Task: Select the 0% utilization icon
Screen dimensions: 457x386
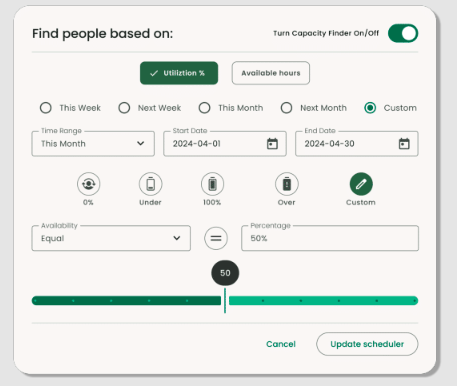Action: tap(88, 184)
